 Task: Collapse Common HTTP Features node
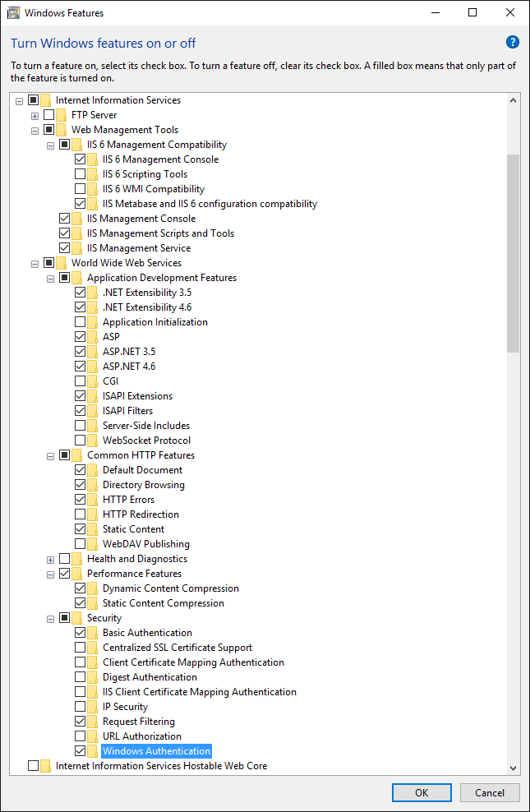pos(50,455)
